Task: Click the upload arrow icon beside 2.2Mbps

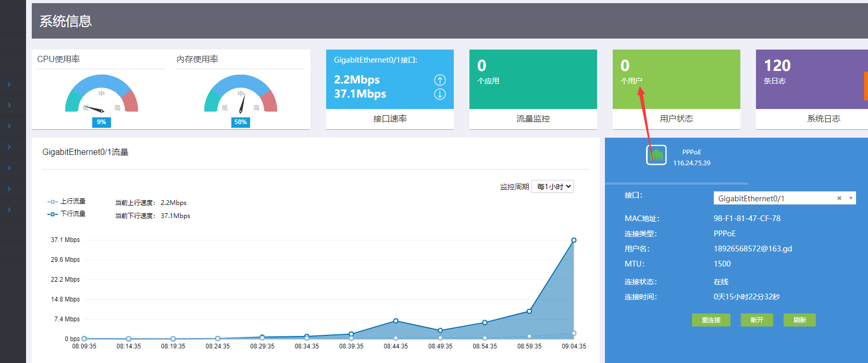Action: tap(440, 80)
